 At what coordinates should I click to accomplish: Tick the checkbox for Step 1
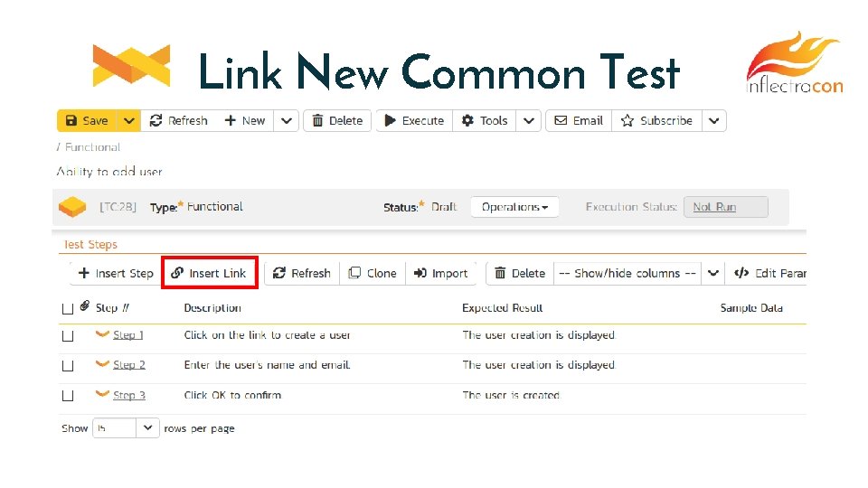[68, 335]
